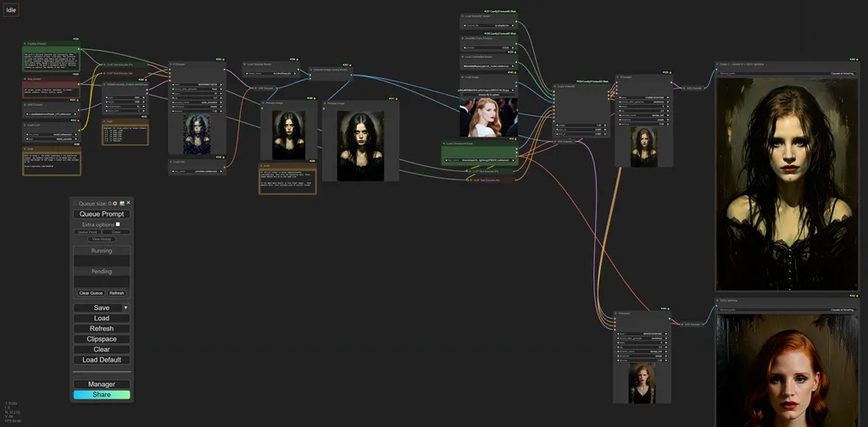Decrease compression with the left arrow in StableCascade_EmptyLatentImage

click(x=107, y=106)
